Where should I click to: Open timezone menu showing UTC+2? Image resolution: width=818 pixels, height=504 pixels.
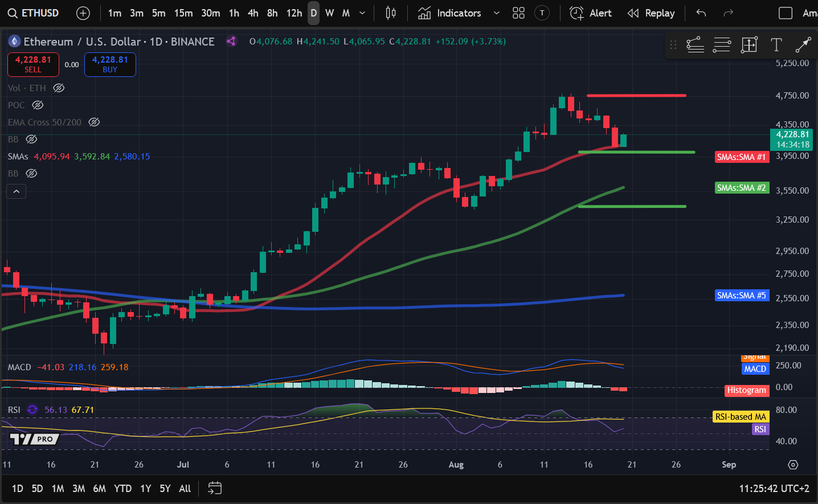pos(774,489)
